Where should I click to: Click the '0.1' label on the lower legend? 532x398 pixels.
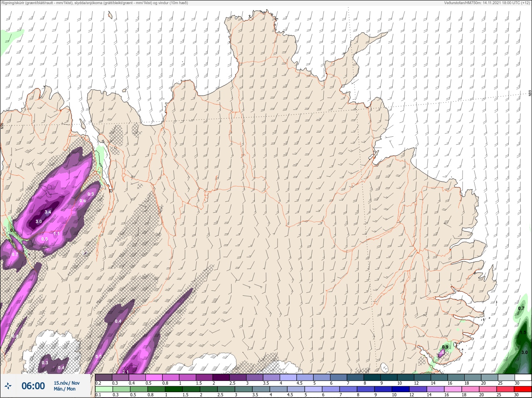(98, 395)
